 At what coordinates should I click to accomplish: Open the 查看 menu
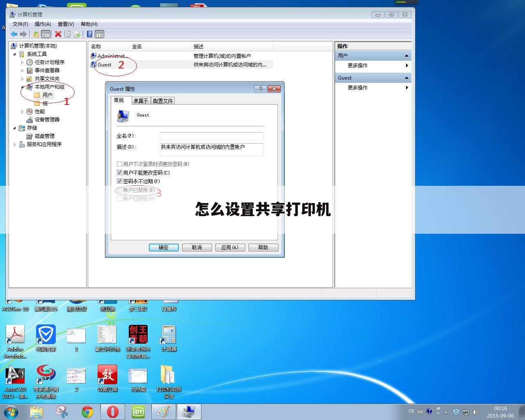[x=65, y=24]
